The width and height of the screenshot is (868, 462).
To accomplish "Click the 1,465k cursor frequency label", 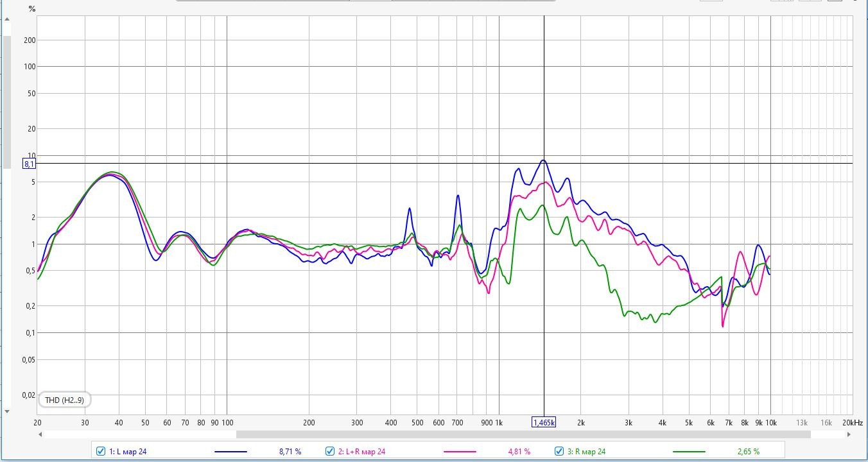I will tap(544, 422).
